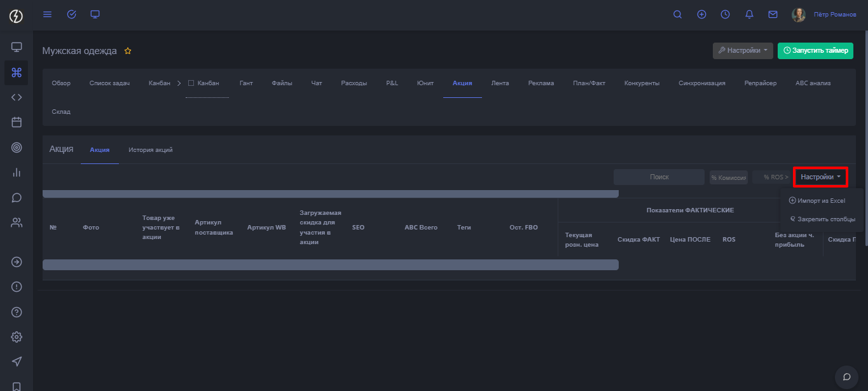
Task: Click the Поиск search field
Action: click(659, 177)
